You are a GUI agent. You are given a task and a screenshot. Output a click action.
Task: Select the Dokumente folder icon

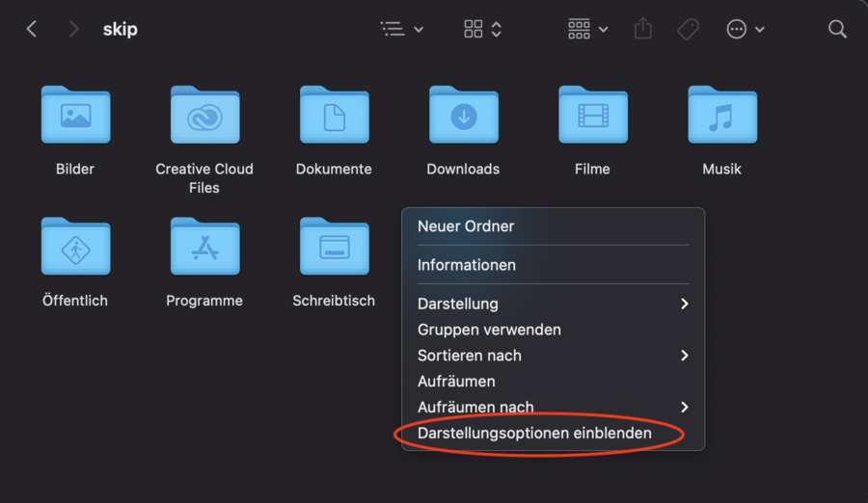click(335, 115)
